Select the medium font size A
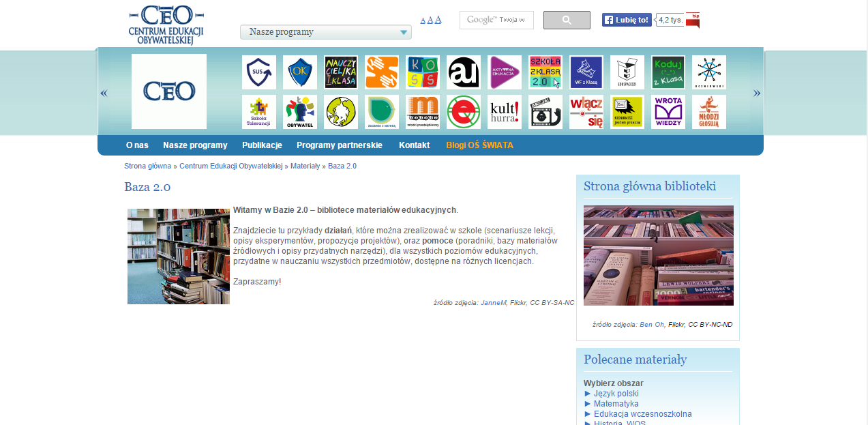 coord(430,20)
